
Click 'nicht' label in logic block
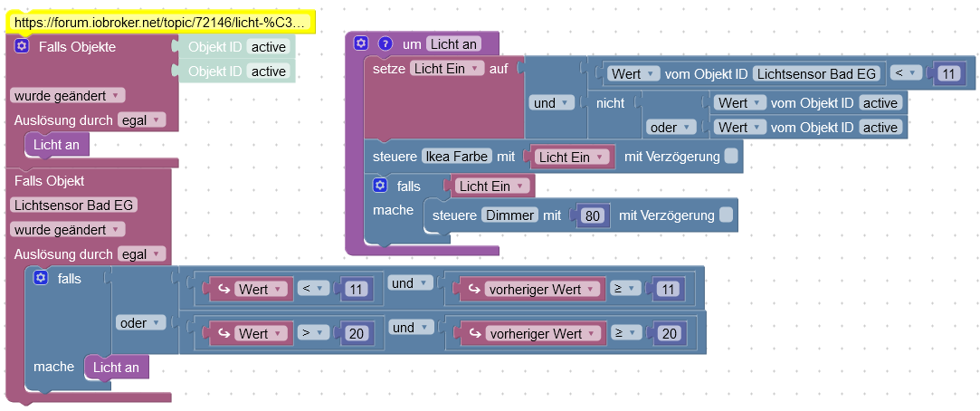610,103
